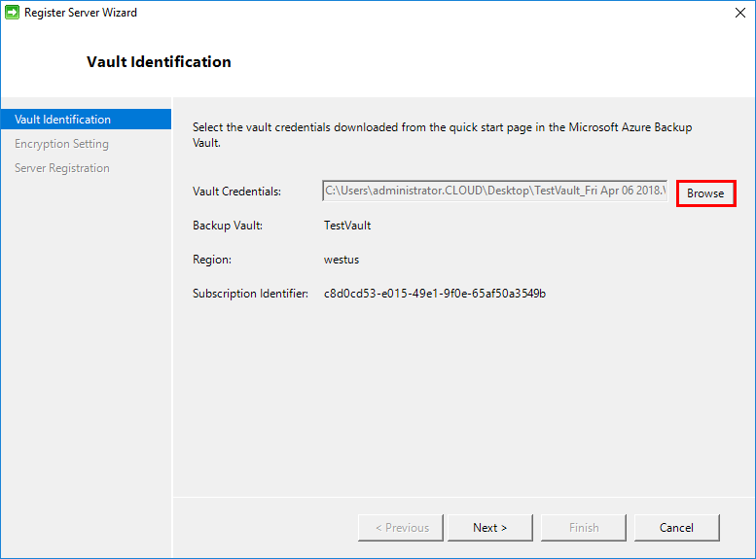Cancel the wizard
Screen dimensions: 756x559
coord(676,528)
